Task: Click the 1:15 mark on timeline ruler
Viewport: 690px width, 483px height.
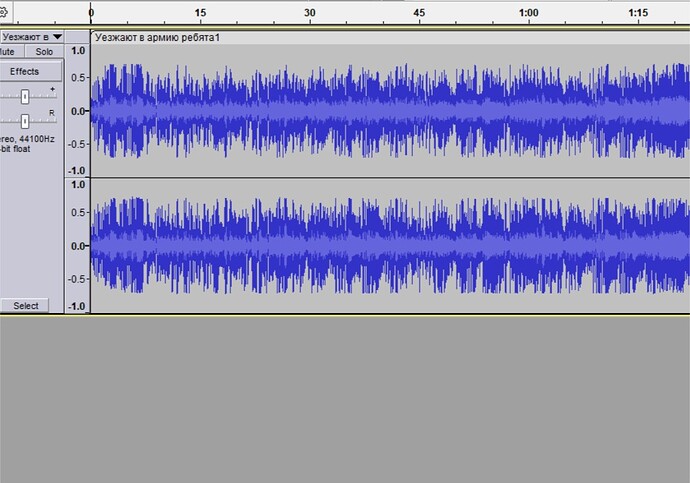Action: 638,14
